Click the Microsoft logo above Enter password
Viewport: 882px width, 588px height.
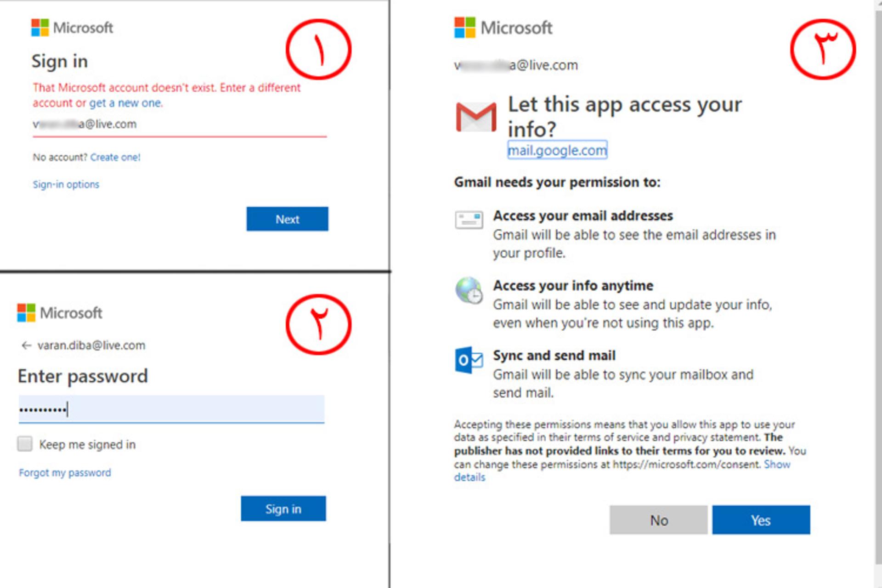60,313
